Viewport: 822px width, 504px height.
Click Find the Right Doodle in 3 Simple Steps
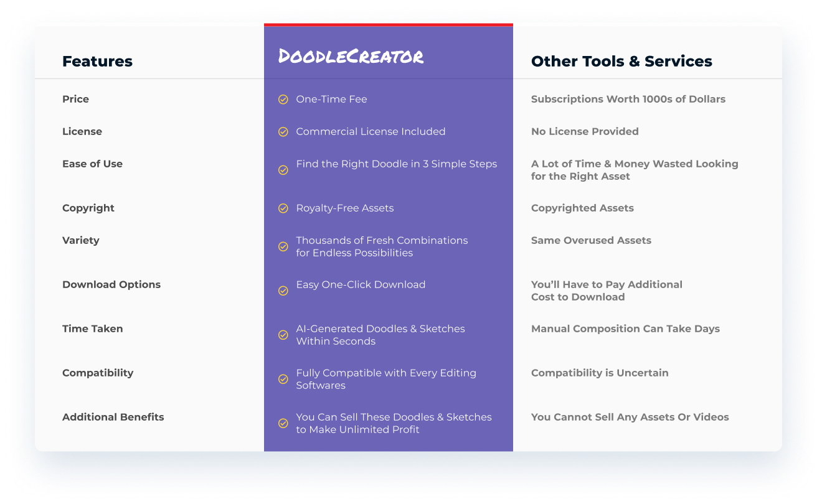point(397,164)
